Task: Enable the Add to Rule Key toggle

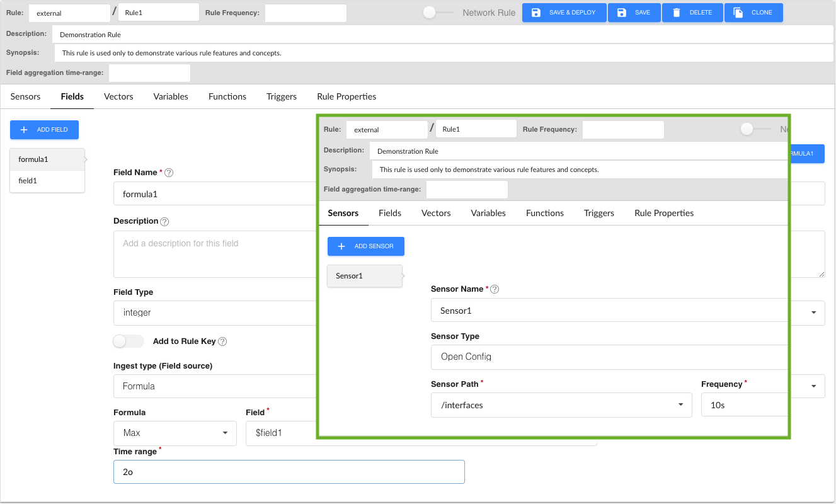Action: pos(128,341)
